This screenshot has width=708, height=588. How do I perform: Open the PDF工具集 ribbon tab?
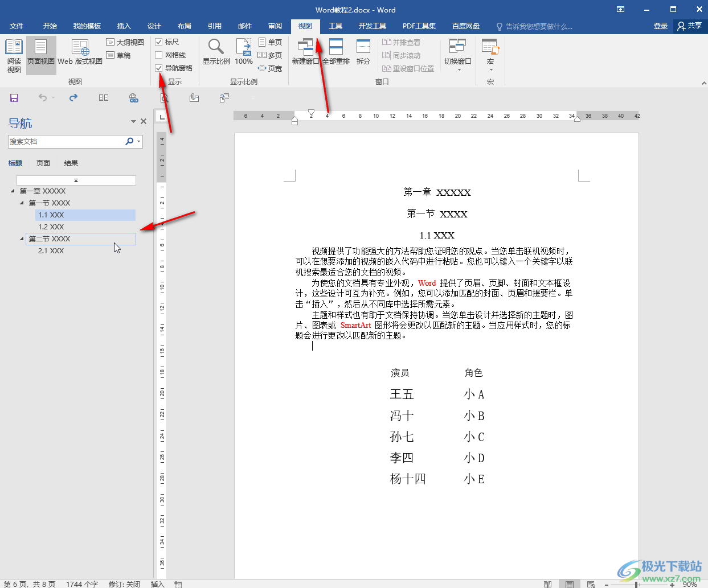pos(419,26)
